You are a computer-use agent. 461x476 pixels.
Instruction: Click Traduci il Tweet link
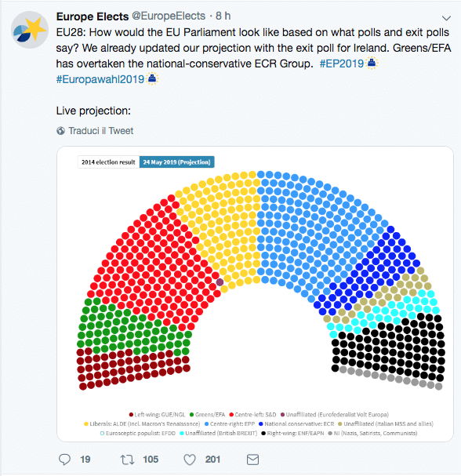(x=101, y=131)
